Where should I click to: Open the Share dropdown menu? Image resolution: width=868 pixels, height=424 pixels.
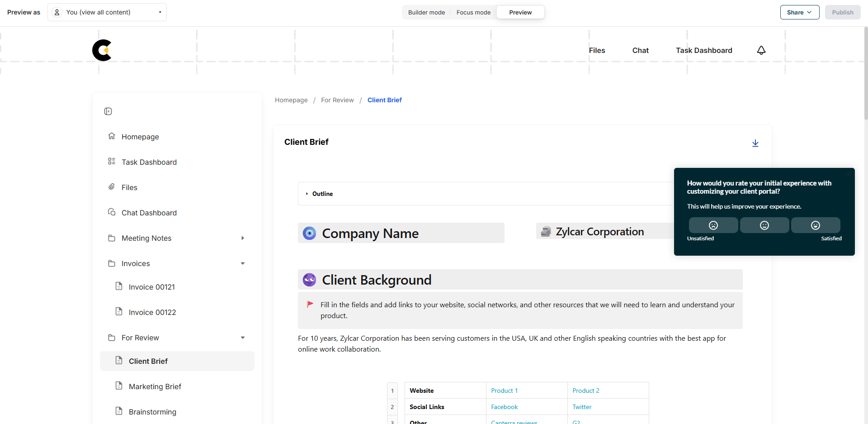point(799,12)
